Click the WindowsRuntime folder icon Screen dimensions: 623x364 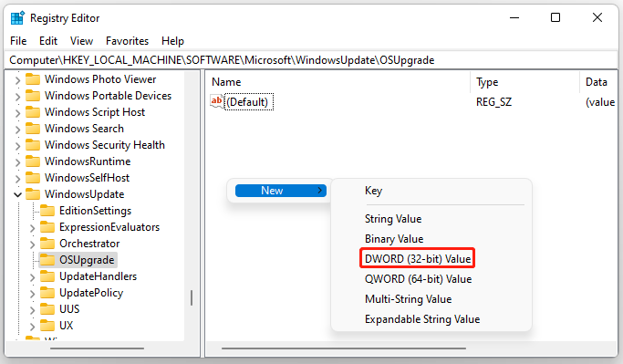(33, 161)
